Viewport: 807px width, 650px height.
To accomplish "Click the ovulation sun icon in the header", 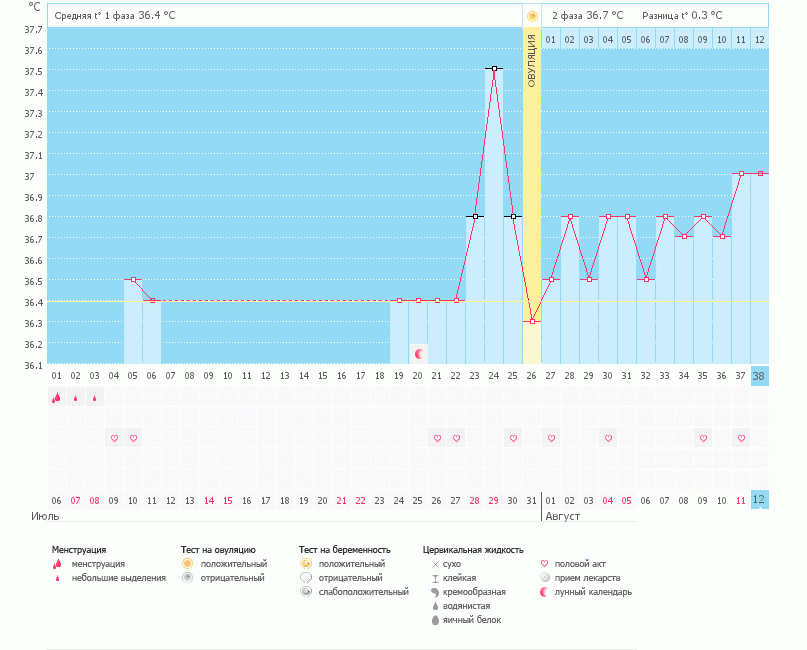I will (532, 16).
